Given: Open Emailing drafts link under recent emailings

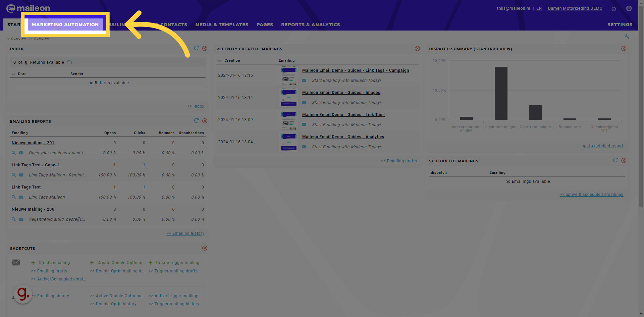Looking at the screenshot, I should 399,161.
